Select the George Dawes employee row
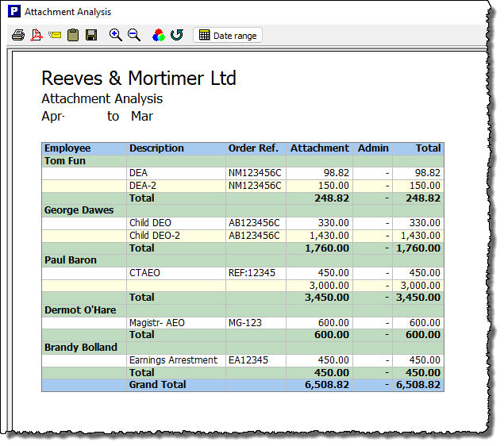 [243, 210]
